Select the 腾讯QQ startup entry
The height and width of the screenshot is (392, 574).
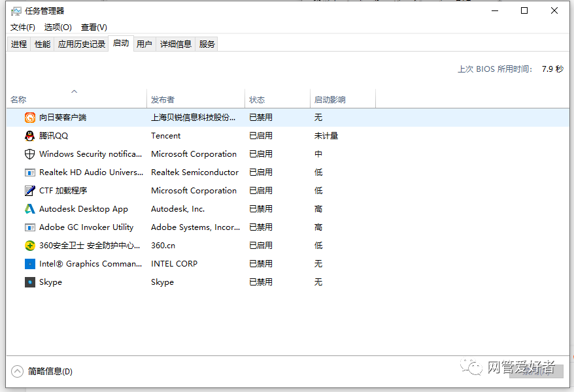click(54, 136)
